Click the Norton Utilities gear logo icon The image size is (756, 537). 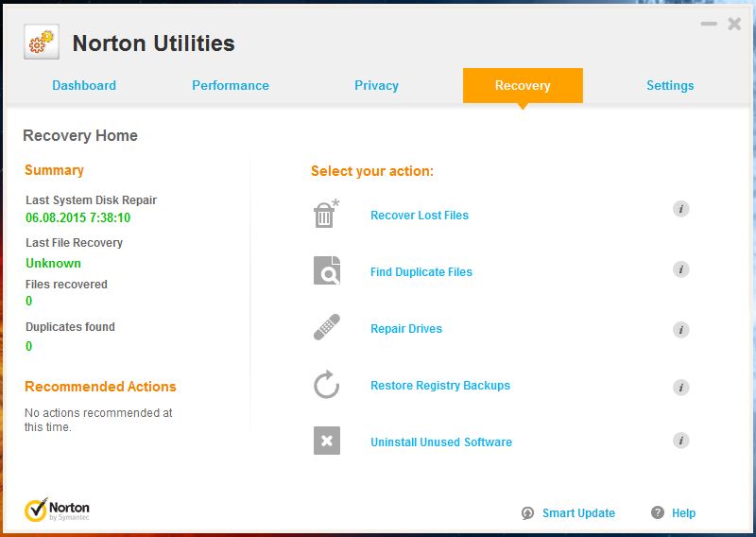click(x=42, y=42)
